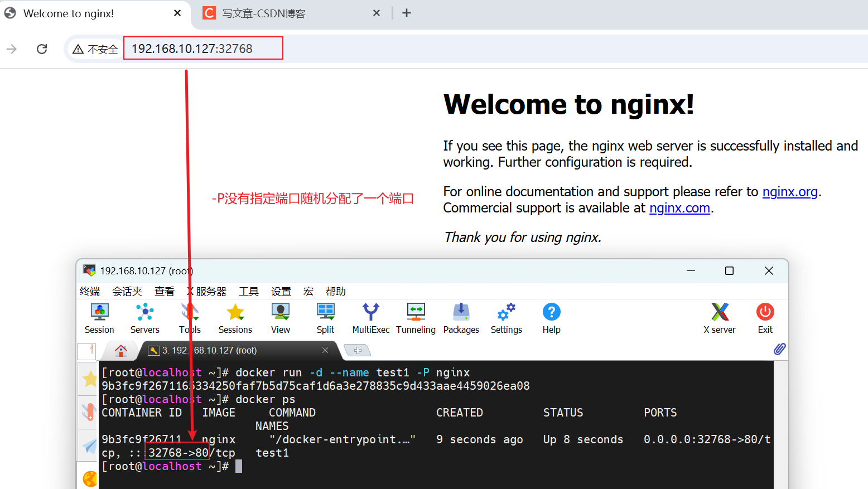Select the Split toolbar icon
This screenshot has height=489, width=868.
(326, 318)
